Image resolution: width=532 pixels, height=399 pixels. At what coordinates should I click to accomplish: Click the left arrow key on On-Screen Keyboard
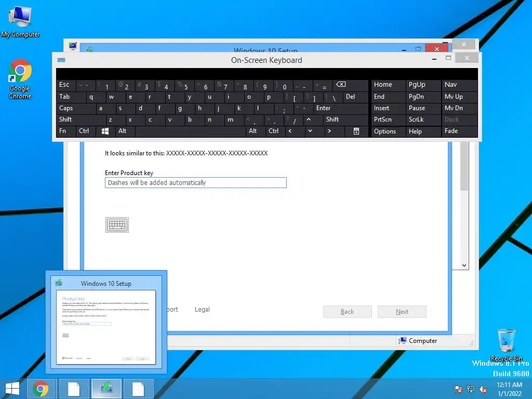(295, 131)
